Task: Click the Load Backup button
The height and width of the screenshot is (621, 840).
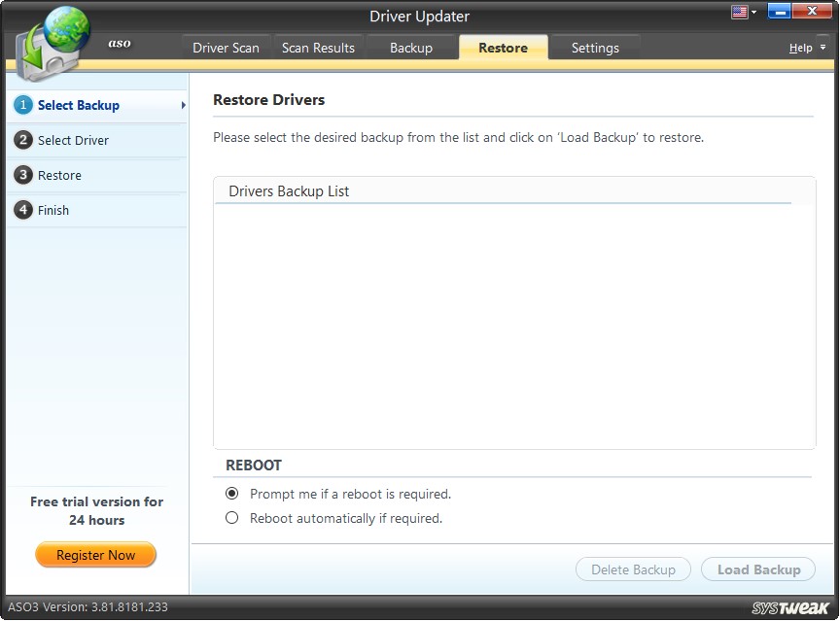Action: click(x=758, y=569)
